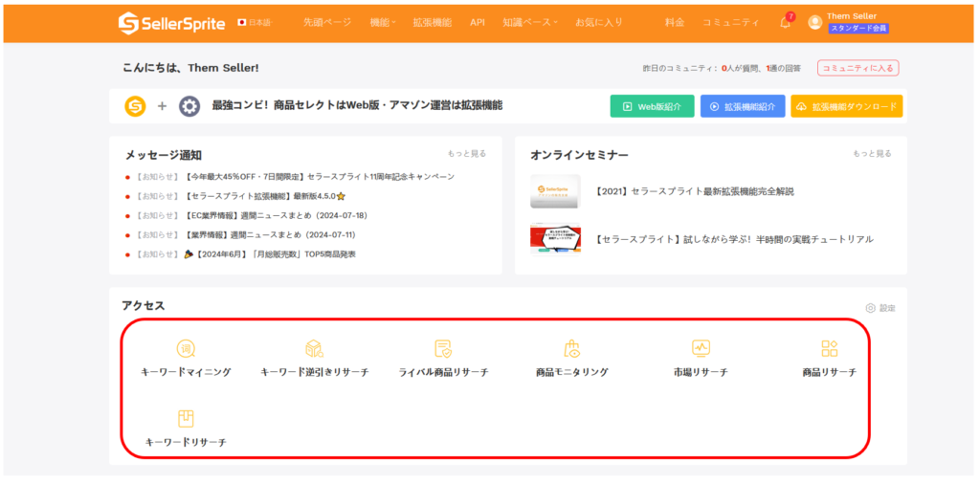Click the コミュニティに入る button
The width and height of the screenshot is (980, 484).
[857, 68]
